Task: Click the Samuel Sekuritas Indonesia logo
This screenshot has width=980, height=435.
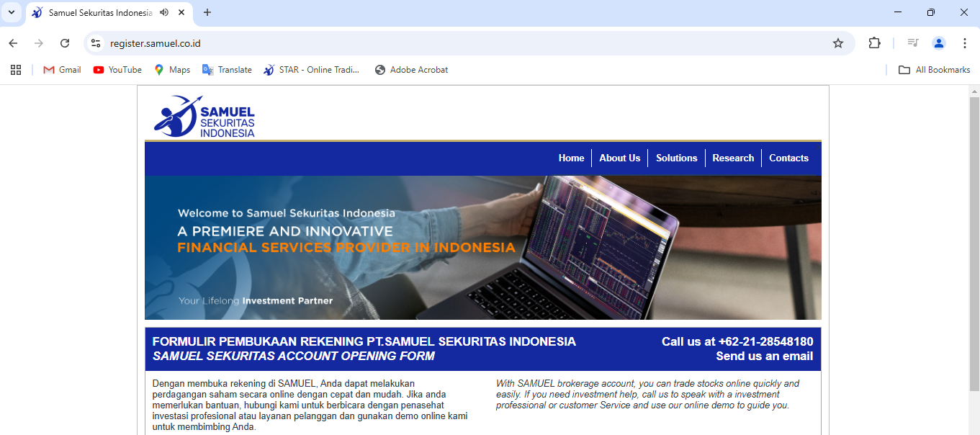Action: [x=204, y=116]
